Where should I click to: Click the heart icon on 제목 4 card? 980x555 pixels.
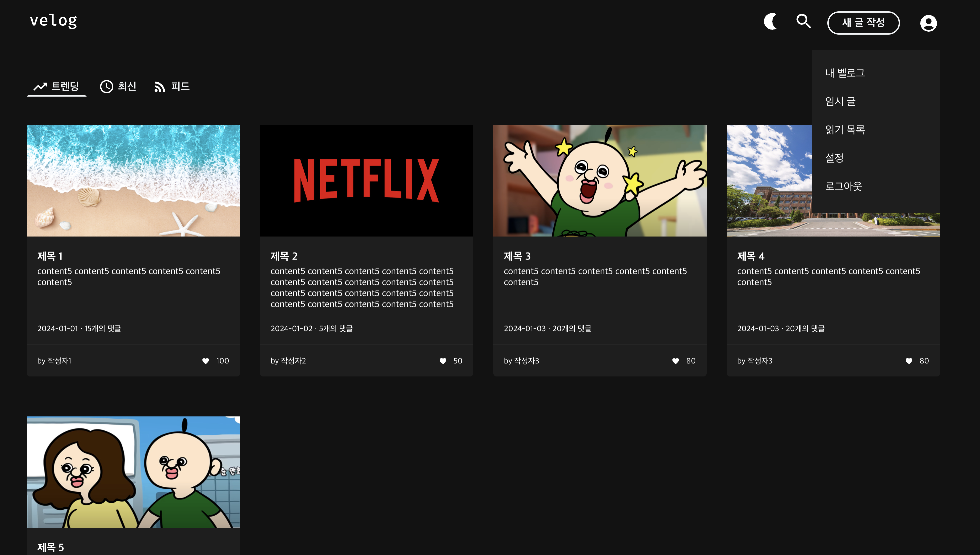coord(909,361)
